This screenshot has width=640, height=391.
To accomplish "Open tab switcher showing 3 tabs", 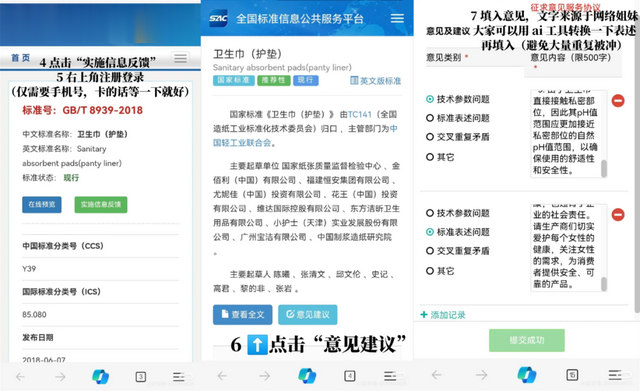I will 140,376.
